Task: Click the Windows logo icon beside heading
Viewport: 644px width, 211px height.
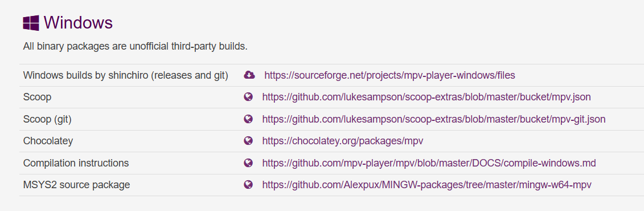Action: (31, 23)
